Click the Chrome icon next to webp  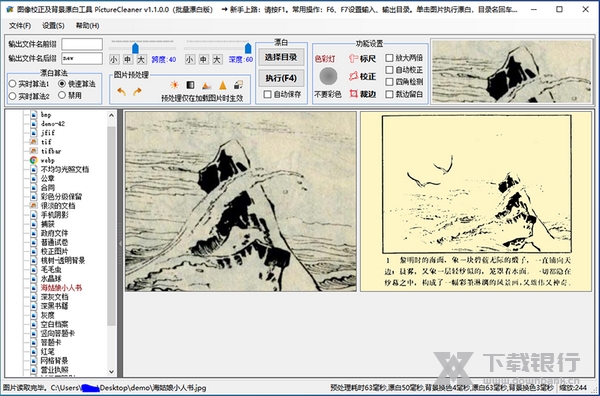pos(34,160)
